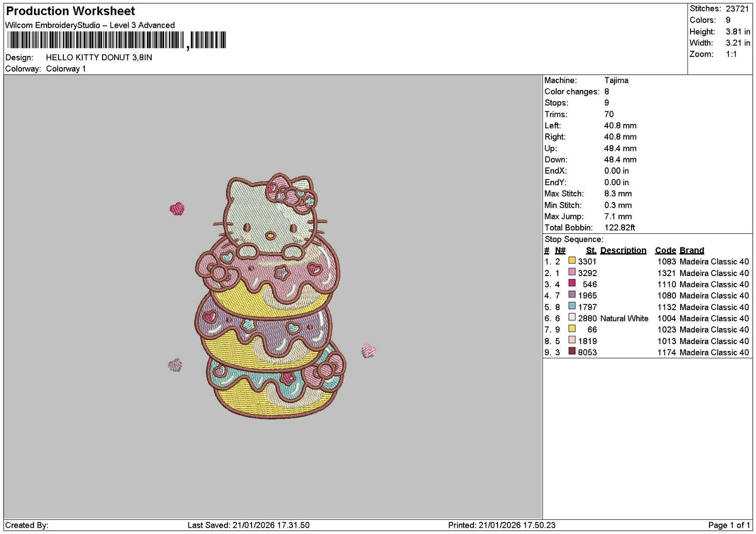Click the Natural White 2880 color swatch
This screenshot has height=534, width=756.
[572, 318]
